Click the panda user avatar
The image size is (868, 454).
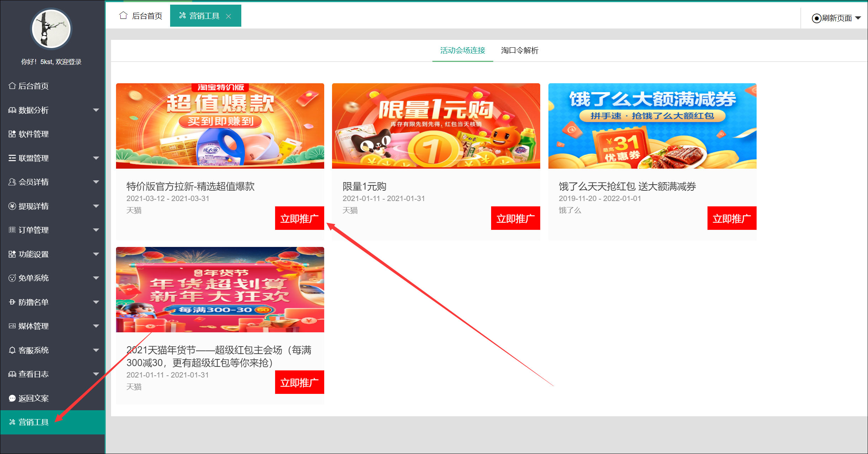[51, 29]
